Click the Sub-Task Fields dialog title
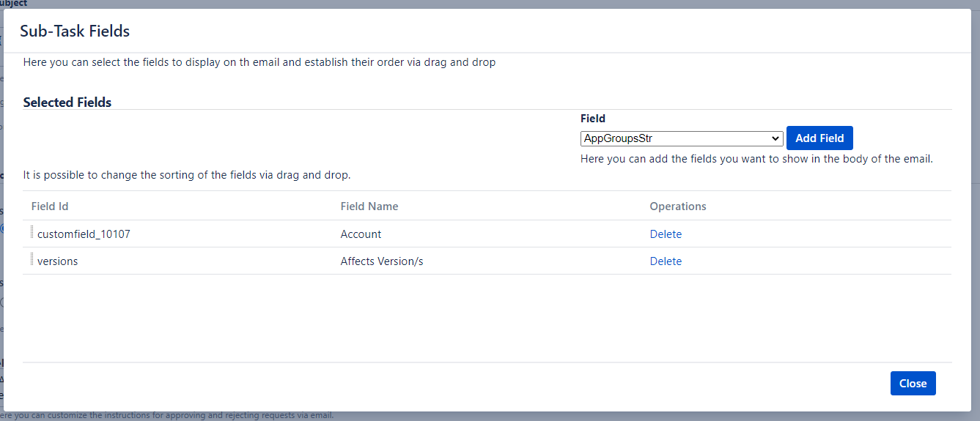The width and height of the screenshot is (980, 421). coord(75,31)
